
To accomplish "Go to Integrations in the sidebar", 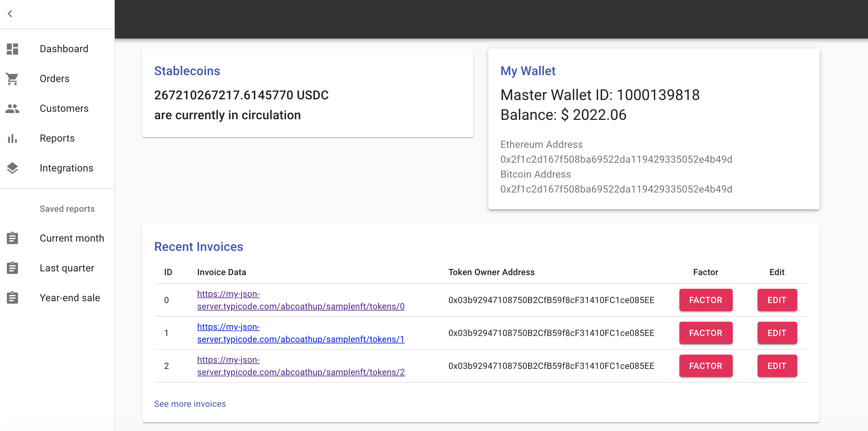I will click(66, 168).
